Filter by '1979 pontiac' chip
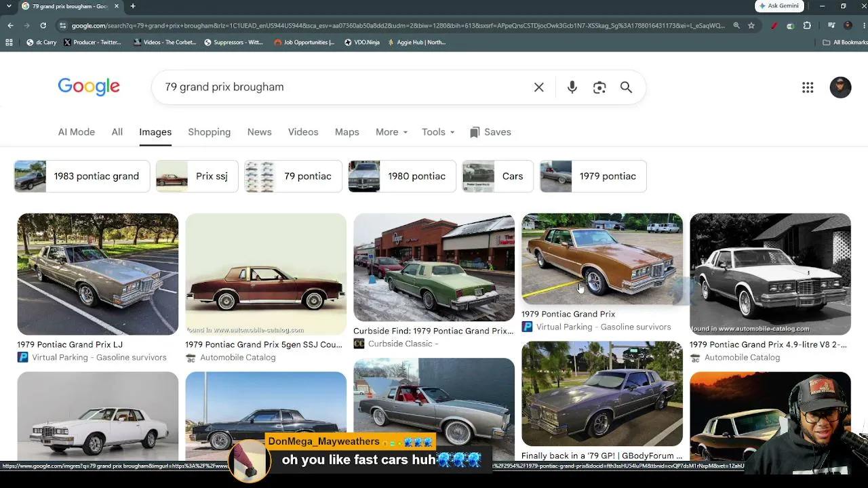This screenshot has width=868, height=488. (x=593, y=176)
